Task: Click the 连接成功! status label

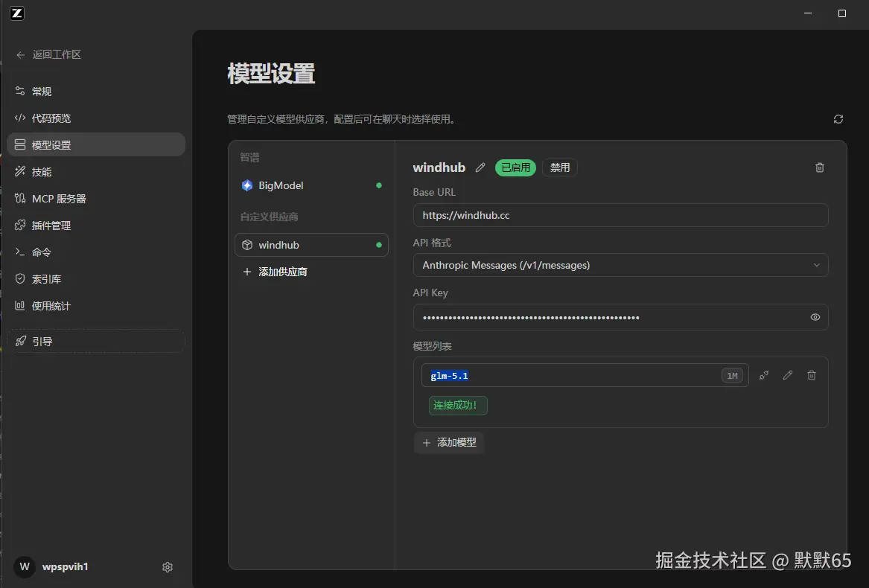Action: 458,405
